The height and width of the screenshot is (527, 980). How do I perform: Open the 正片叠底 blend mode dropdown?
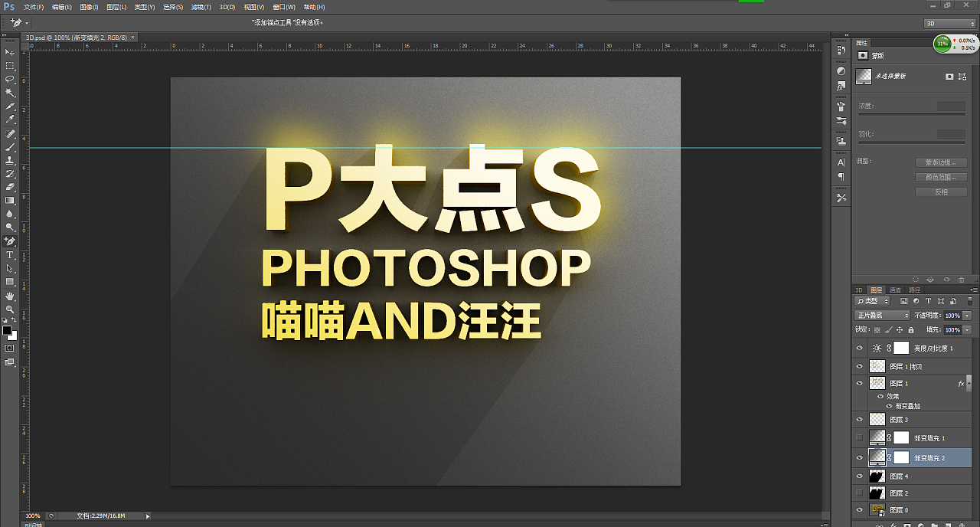(x=882, y=315)
